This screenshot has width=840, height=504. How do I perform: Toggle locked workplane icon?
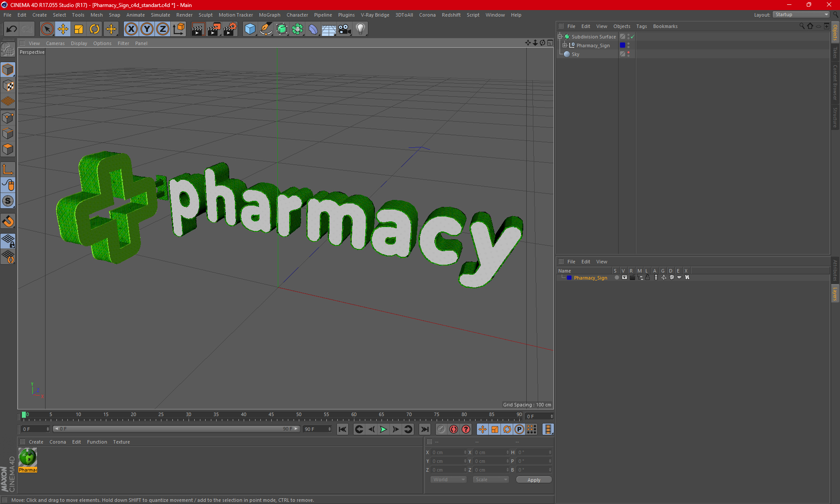coord(8,241)
